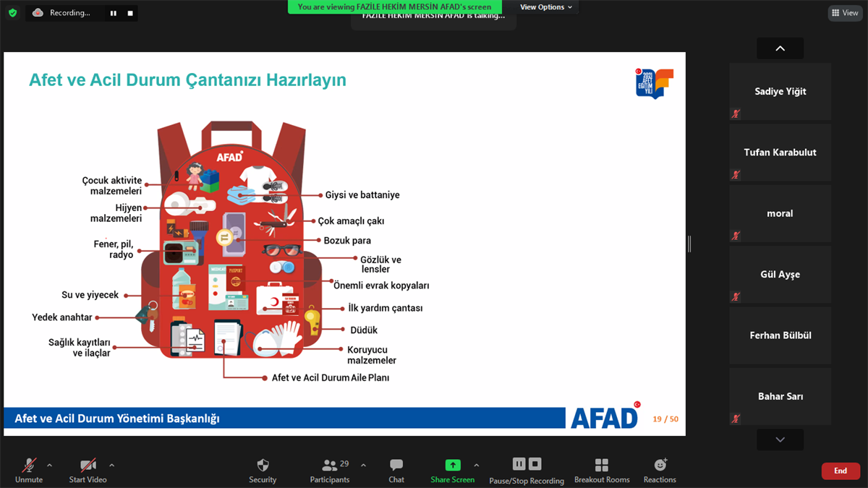This screenshot has width=868, height=488.
Task: Click the 'Önemli evrak kopyaları' label
Action: pos(381,286)
